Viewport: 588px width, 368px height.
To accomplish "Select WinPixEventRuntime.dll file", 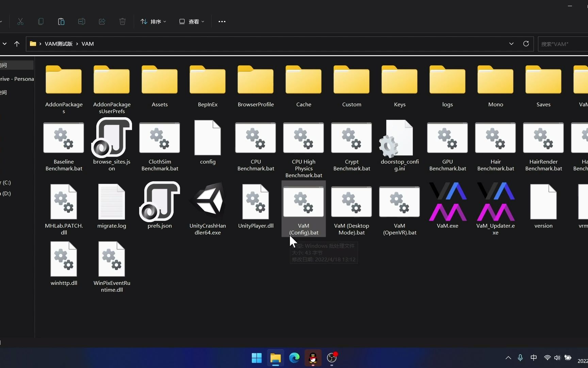I will pos(112,266).
